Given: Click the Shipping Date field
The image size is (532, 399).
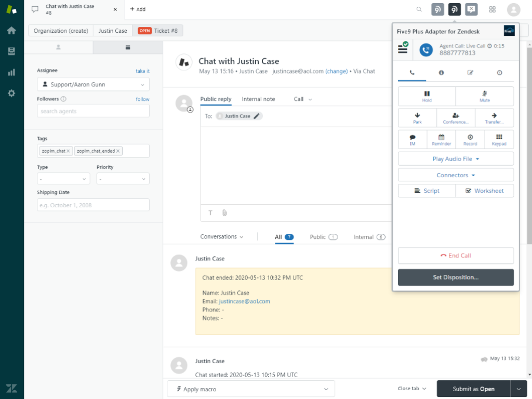Looking at the screenshot, I should 94,205.
